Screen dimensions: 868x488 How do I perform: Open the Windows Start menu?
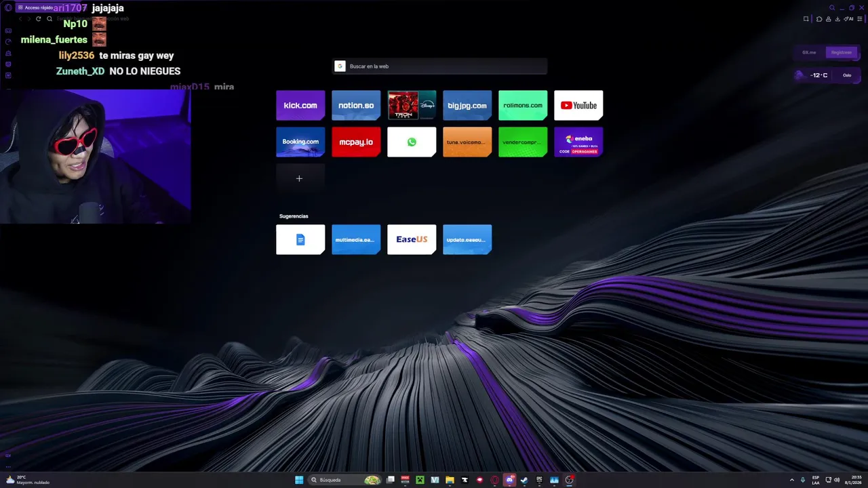[299, 480]
